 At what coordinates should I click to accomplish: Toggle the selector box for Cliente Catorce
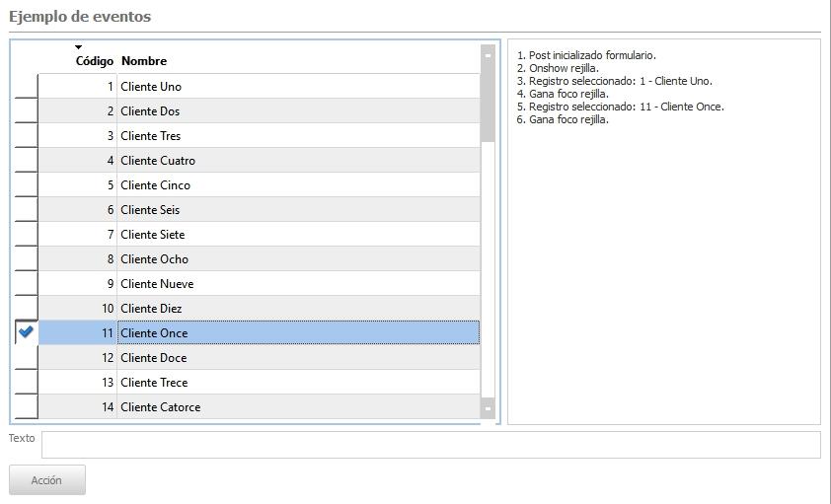coord(26,406)
